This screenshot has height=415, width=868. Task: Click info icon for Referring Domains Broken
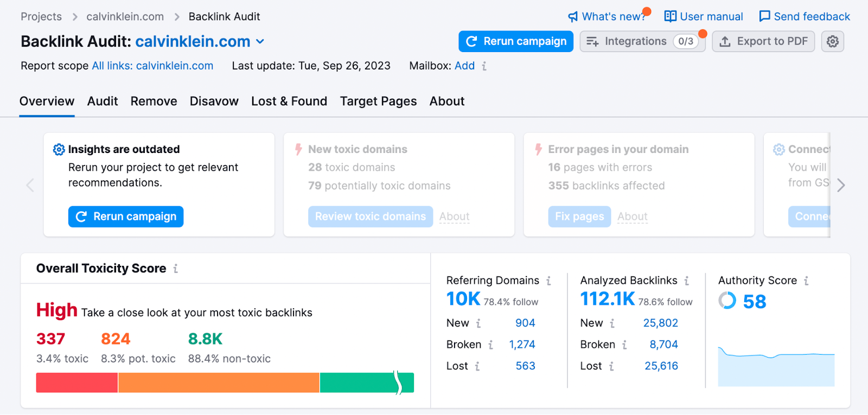pyautogui.click(x=490, y=345)
